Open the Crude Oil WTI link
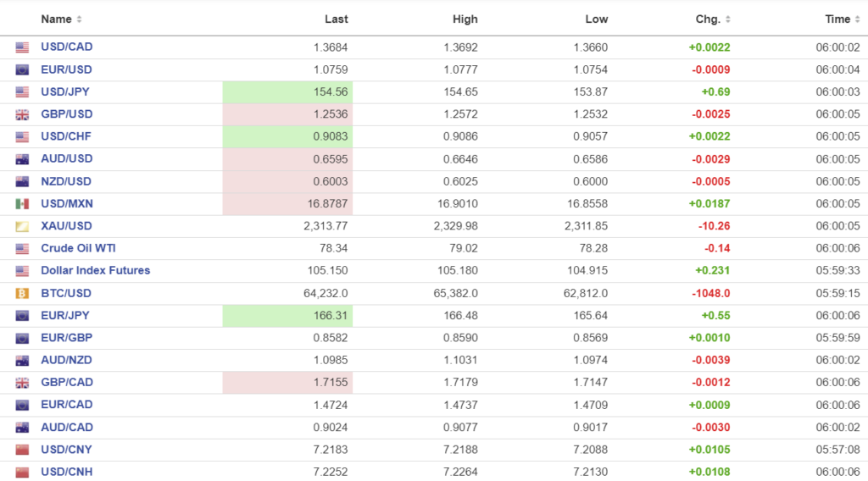The height and width of the screenshot is (481, 868). (x=79, y=248)
